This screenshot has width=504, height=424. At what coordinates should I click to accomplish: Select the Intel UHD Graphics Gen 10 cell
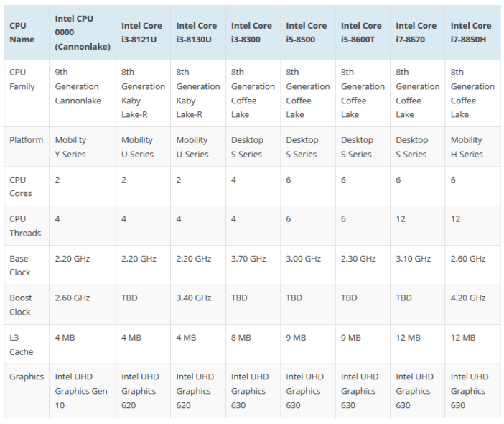pyautogui.click(x=83, y=391)
